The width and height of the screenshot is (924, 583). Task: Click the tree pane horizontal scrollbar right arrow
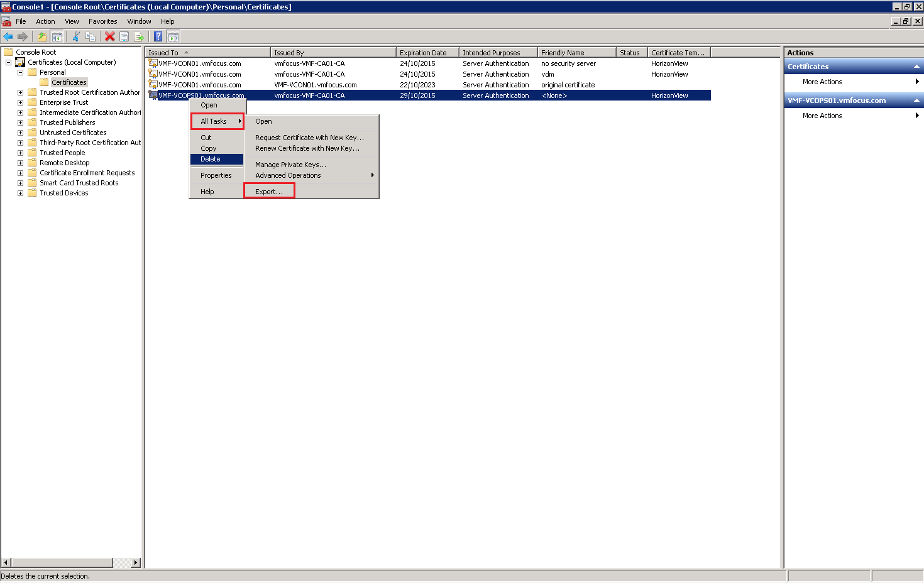click(136, 563)
